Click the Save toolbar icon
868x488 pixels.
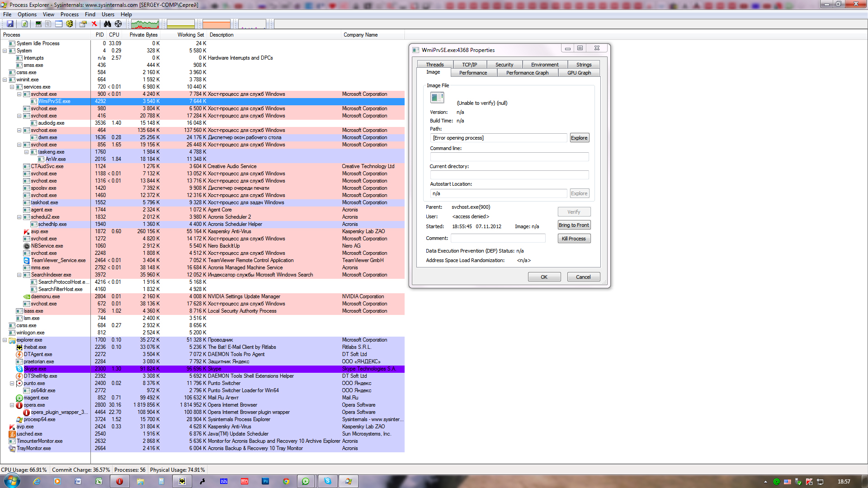(x=10, y=24)
